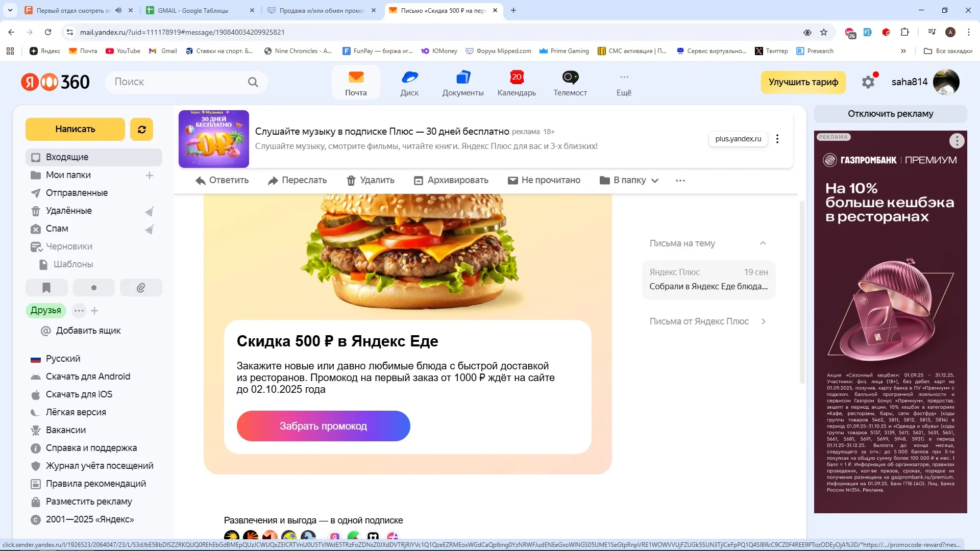Screen dimensions: 980x551
Task: Delete this email with Удалить
Action: pyautogui.click(x=371, y=180)
